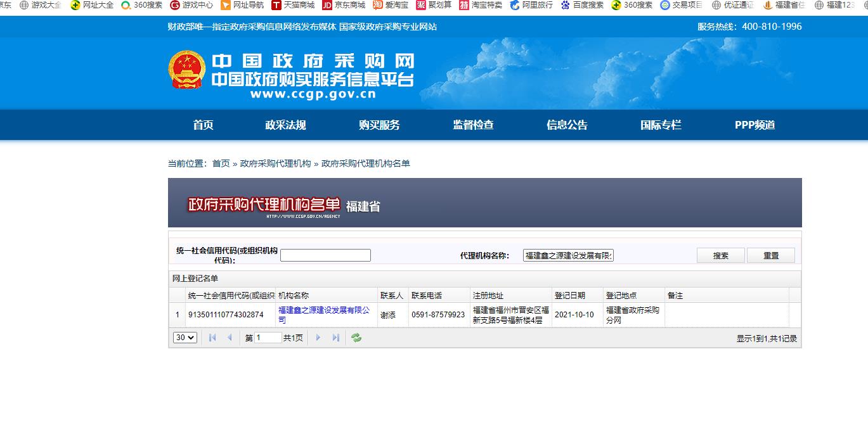The image size is (868, 444).
Task: Click the national emblem logo
Action: [187, 70]
